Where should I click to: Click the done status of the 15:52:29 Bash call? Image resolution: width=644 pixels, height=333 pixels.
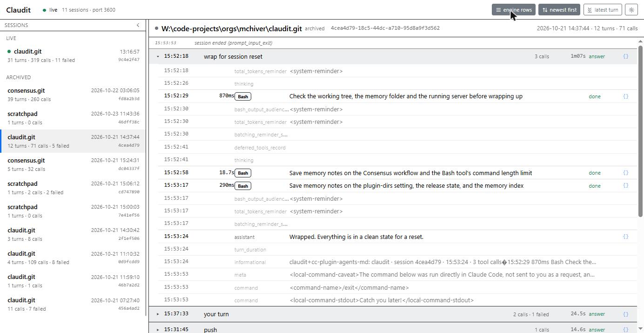[x=595, y=96]
